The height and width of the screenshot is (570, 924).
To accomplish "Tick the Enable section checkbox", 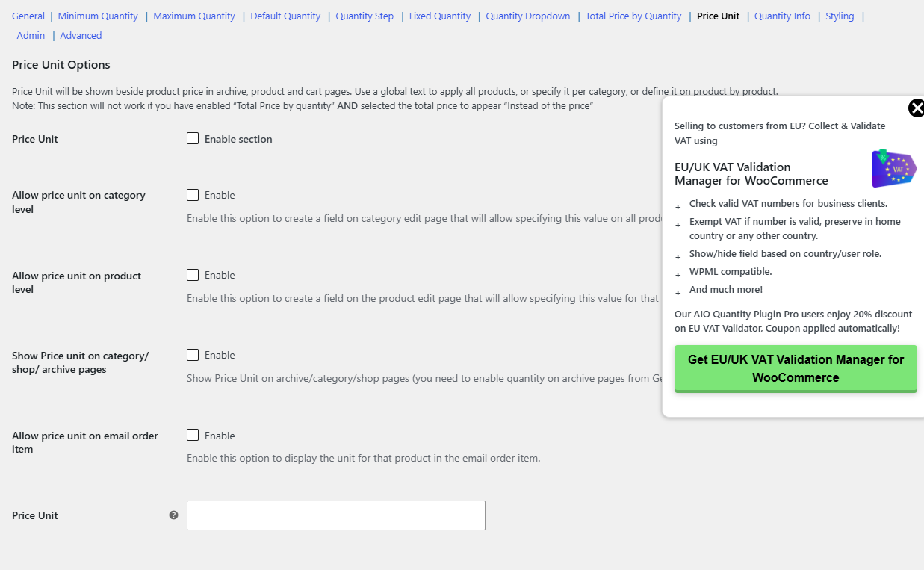I will tap(193, 138).
